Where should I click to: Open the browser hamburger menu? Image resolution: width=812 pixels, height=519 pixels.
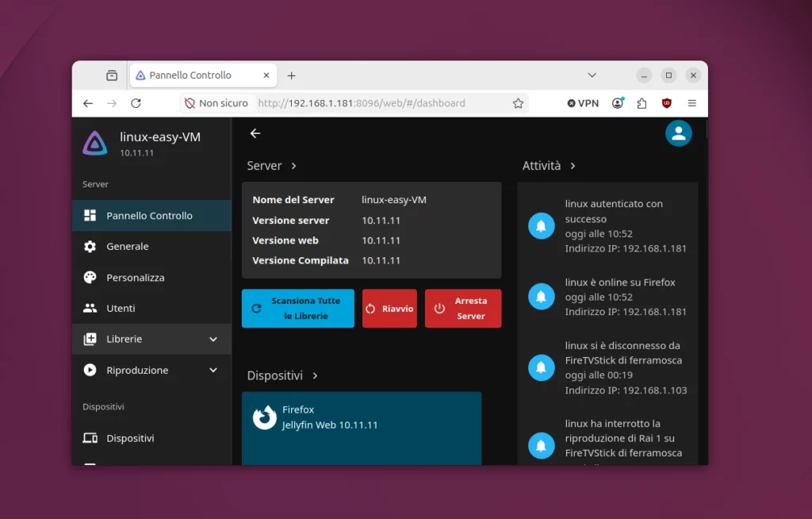coord(691,103)
